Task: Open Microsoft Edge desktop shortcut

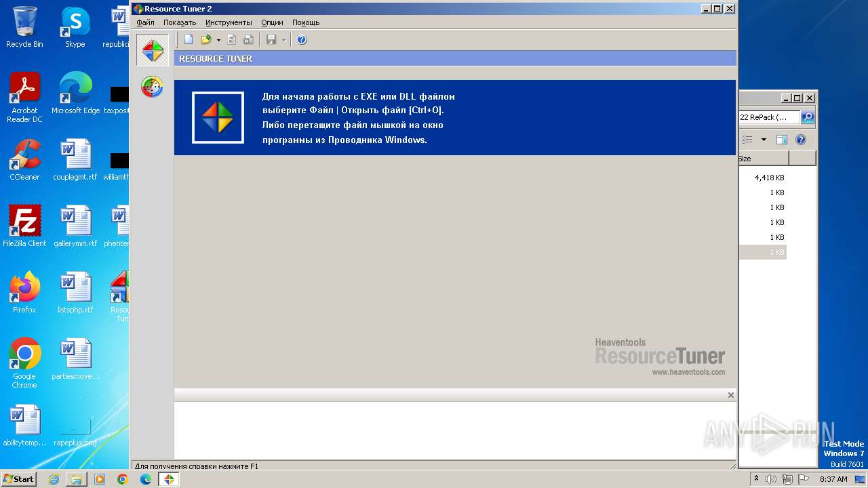Action: [x=75, y=94]
